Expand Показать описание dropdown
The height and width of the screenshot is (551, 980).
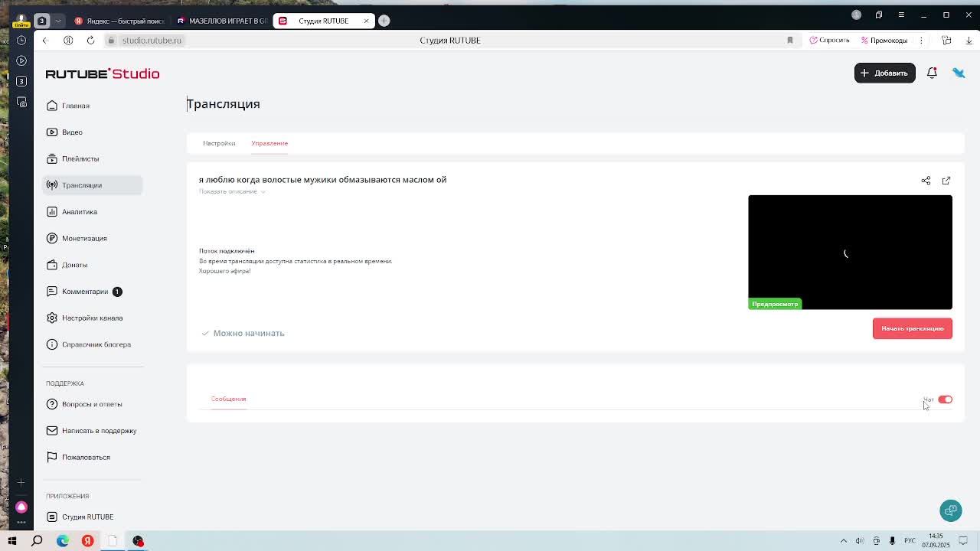point(232,191)
